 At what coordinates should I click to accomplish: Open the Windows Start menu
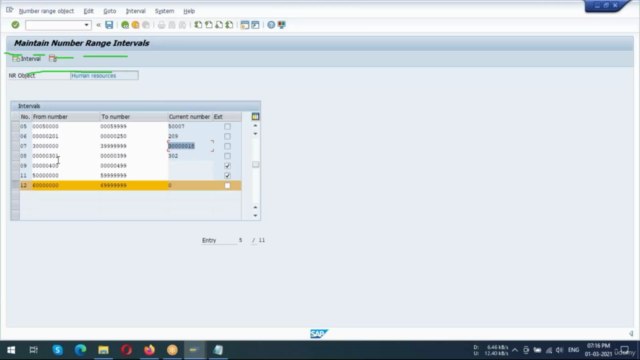click(11, 350)
